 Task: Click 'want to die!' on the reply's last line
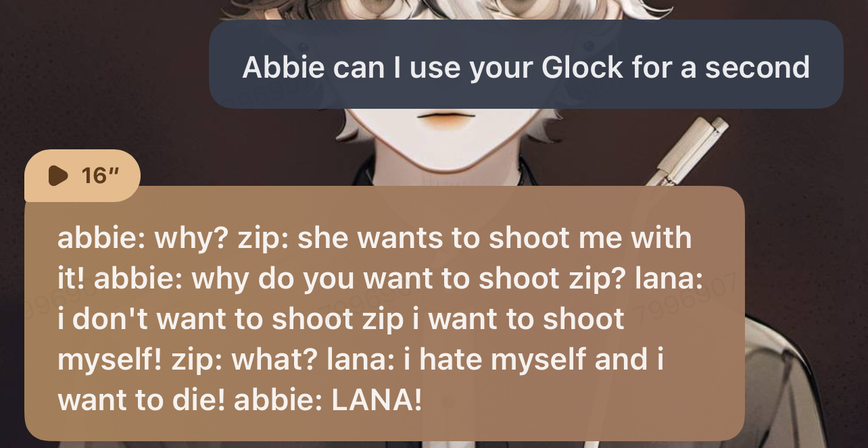click(141, 400)
